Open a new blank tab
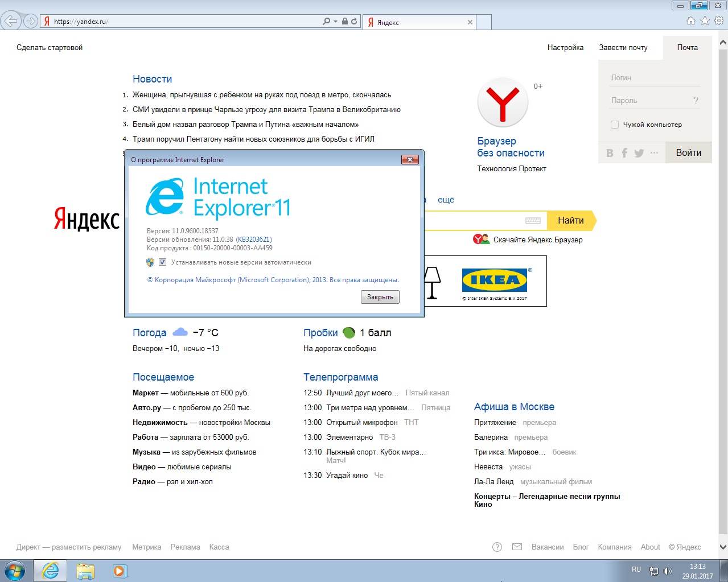 click(483, 22)
